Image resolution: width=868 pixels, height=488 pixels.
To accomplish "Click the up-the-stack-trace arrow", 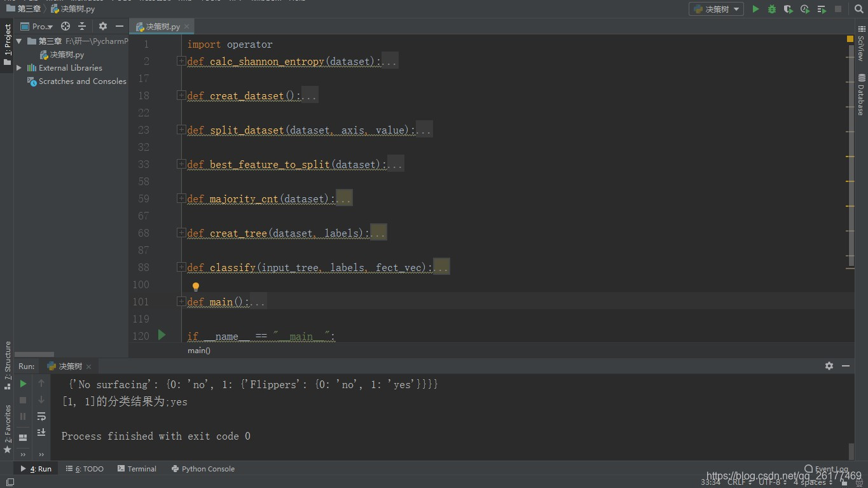I will 41,383.
